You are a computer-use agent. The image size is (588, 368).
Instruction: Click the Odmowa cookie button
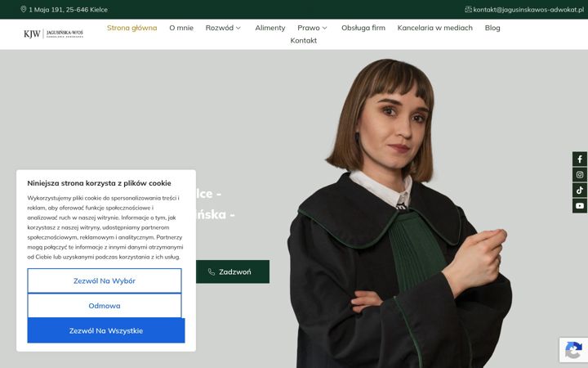pyautogui.click(x=105, y=306)
